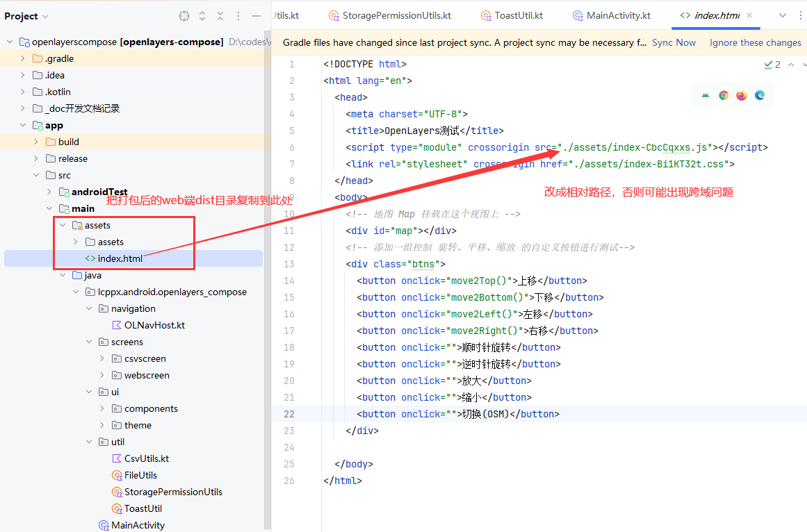This screenshot has width=807, height=532.
Task: Open FileUtils class
Action: [133, 475]
